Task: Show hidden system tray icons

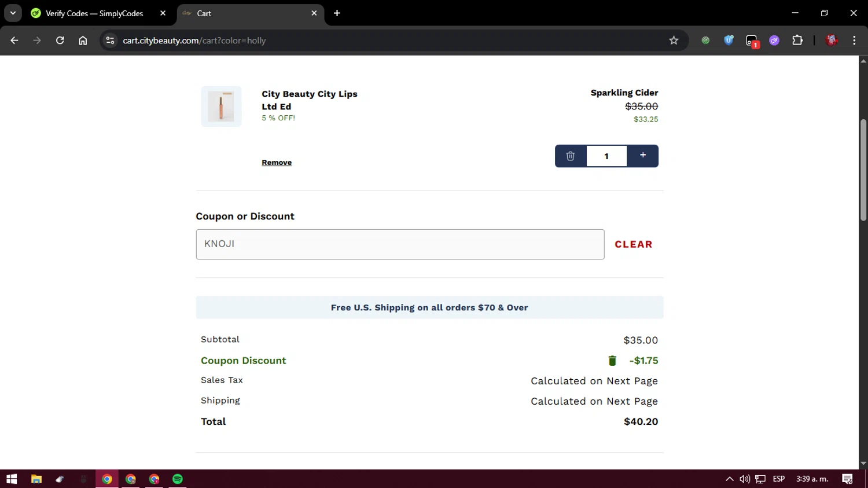Action: point(729,479)
